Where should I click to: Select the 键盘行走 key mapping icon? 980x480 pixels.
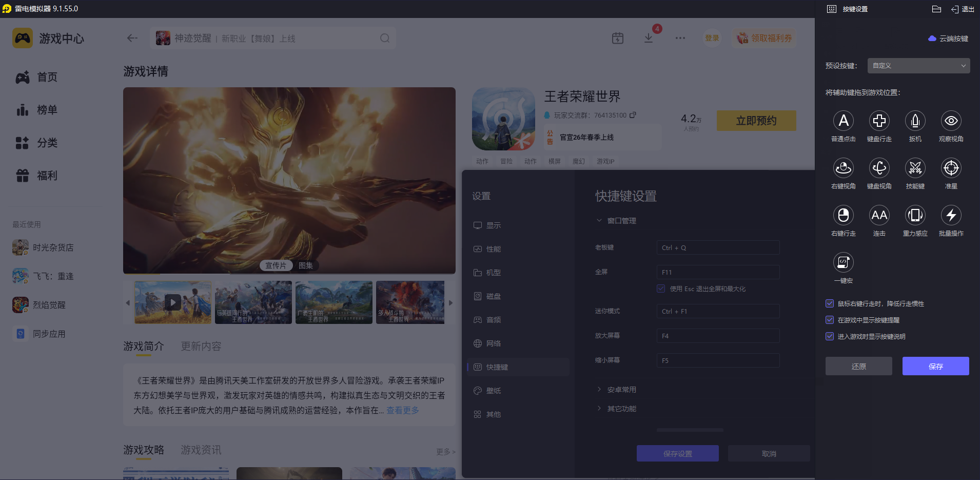879,121
